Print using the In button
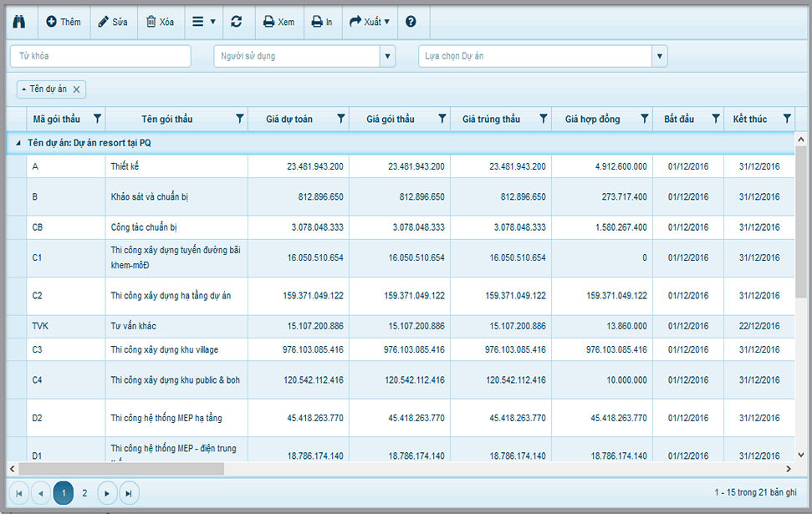Image resolution: width=812 pixels, height=514 pixels. tap(322, 22)
